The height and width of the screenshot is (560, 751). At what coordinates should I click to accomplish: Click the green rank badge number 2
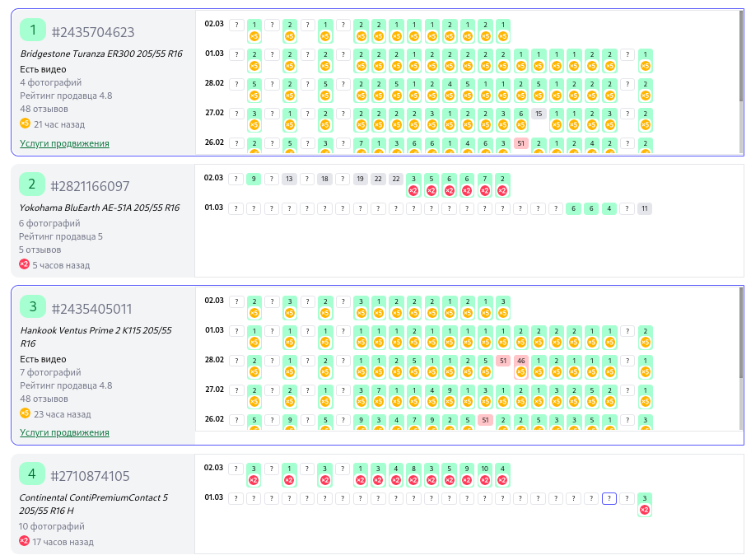coord(32,184)
